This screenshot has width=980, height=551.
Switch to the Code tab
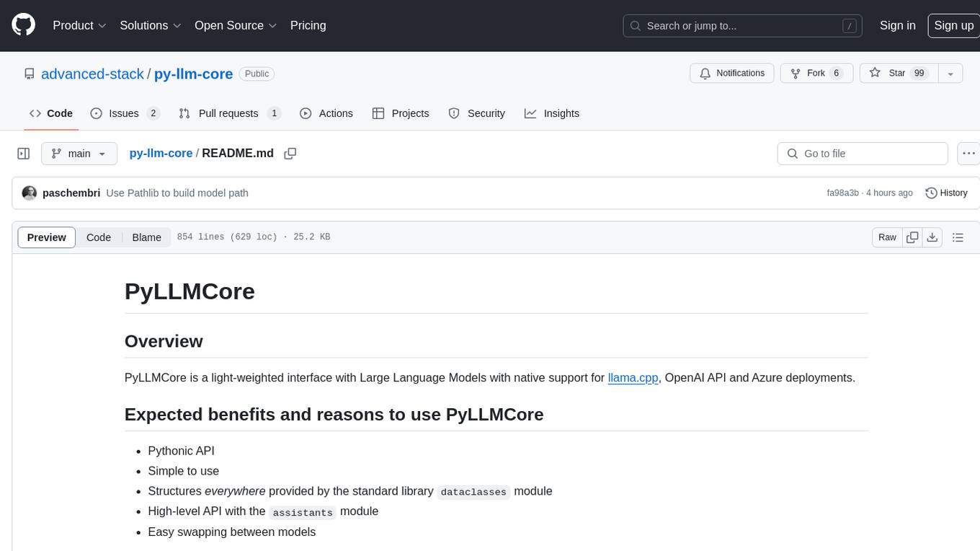[x=51, y=113]
